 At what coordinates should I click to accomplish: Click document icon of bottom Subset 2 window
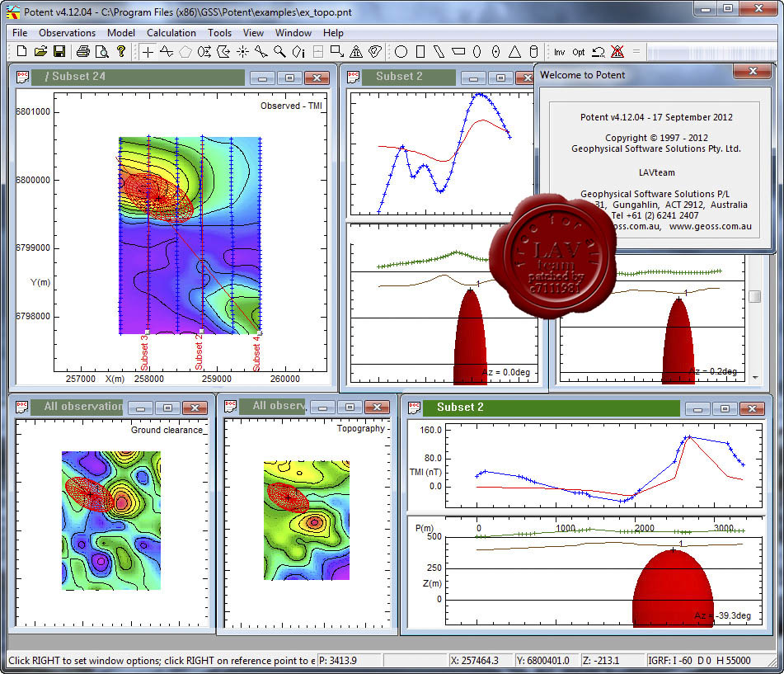coord(414,408)
